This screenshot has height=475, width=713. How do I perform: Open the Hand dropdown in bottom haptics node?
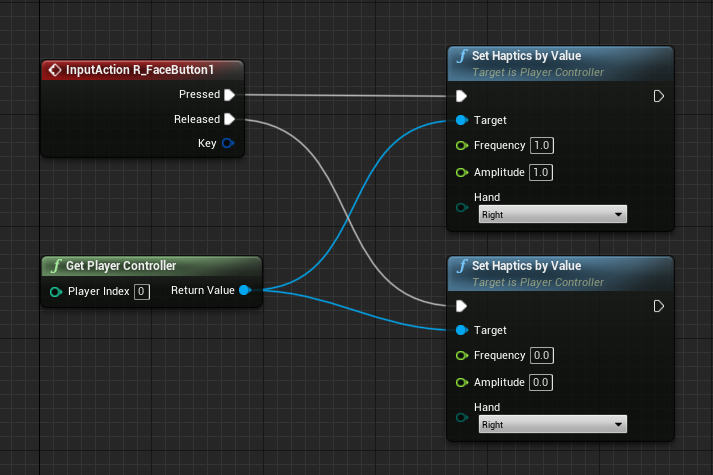click(551, 424)
